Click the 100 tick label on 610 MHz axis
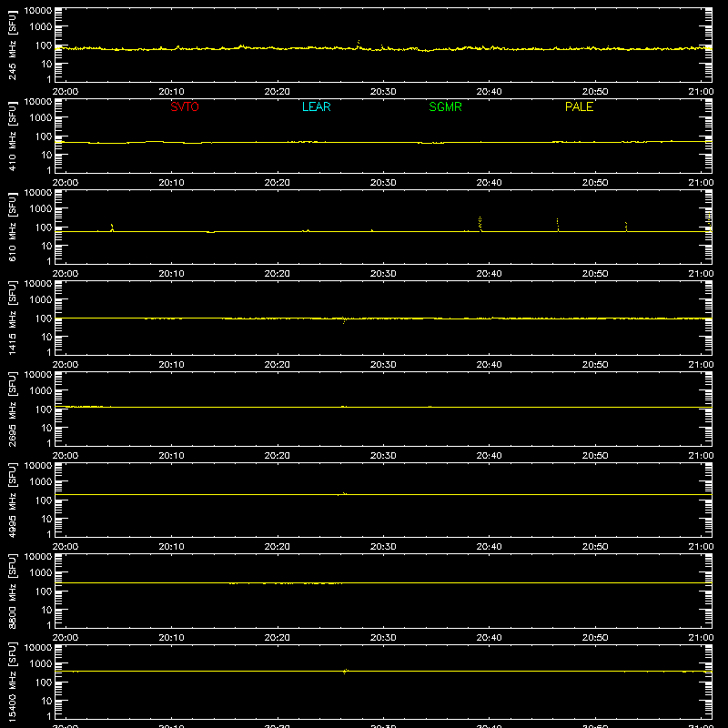Image resolution: width=728 pixels, height=728 pixels. 44,227
